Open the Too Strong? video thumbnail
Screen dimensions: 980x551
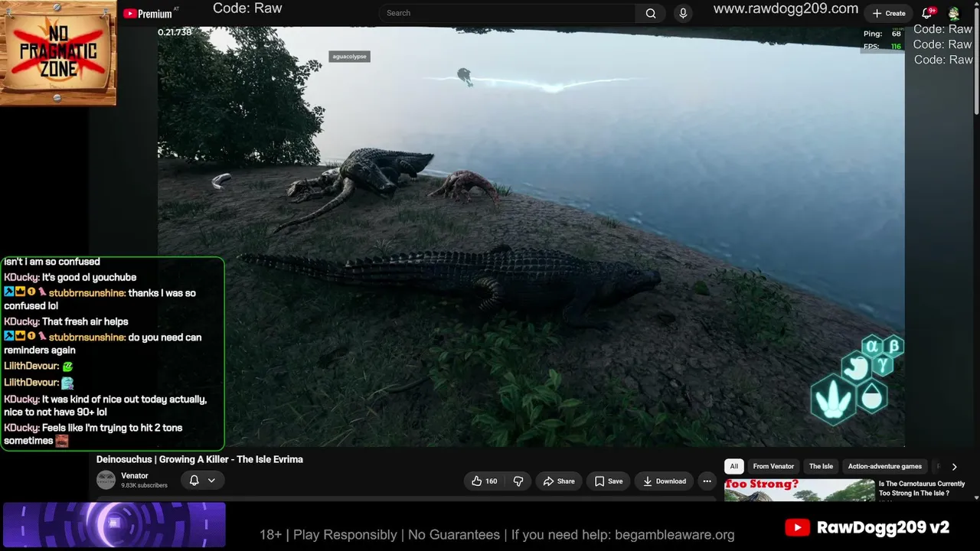click(x=799, y=490)
